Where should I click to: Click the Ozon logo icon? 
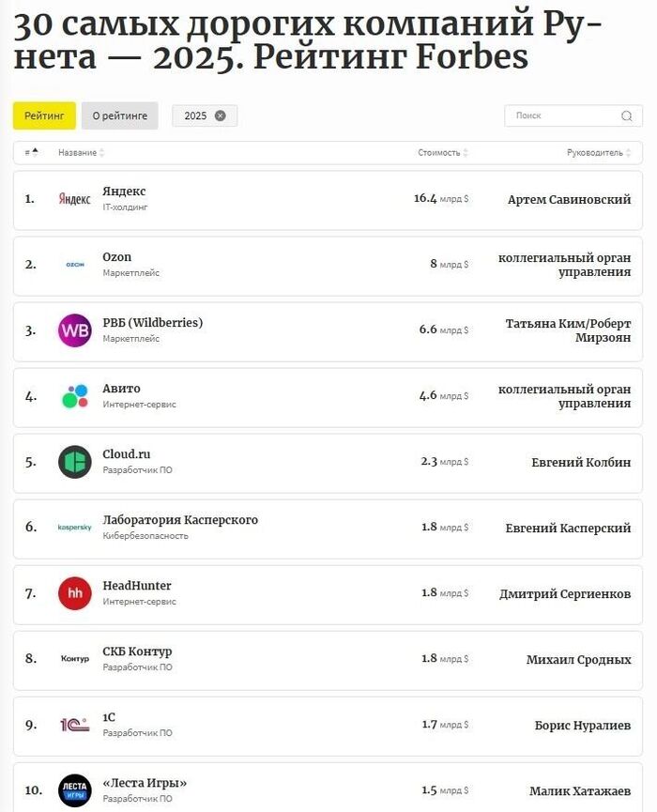pos(75,265)
